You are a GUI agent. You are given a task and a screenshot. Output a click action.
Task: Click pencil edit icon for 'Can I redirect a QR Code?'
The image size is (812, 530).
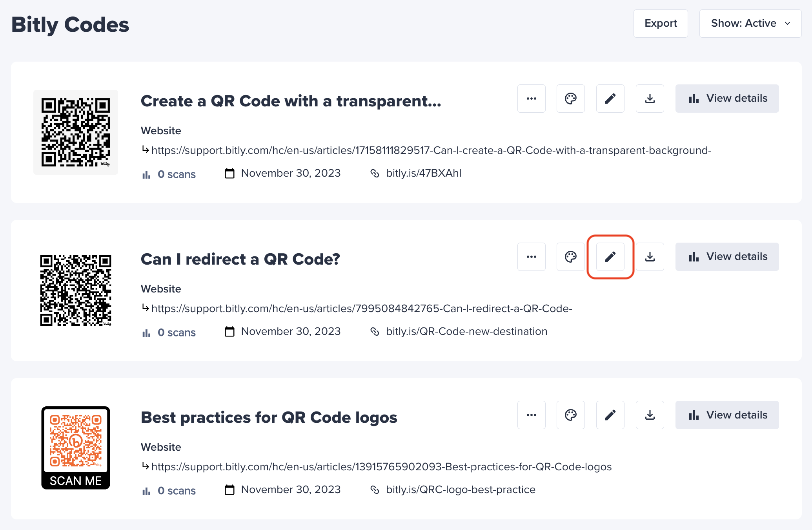click(x=610, y=257)
